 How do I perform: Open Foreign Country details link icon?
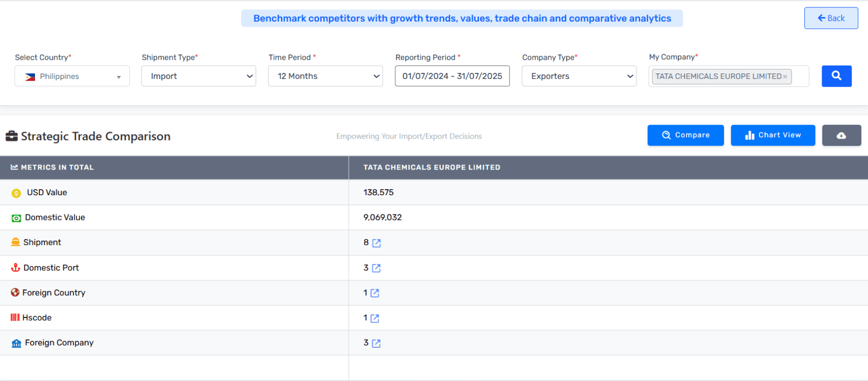coord(375,293)
